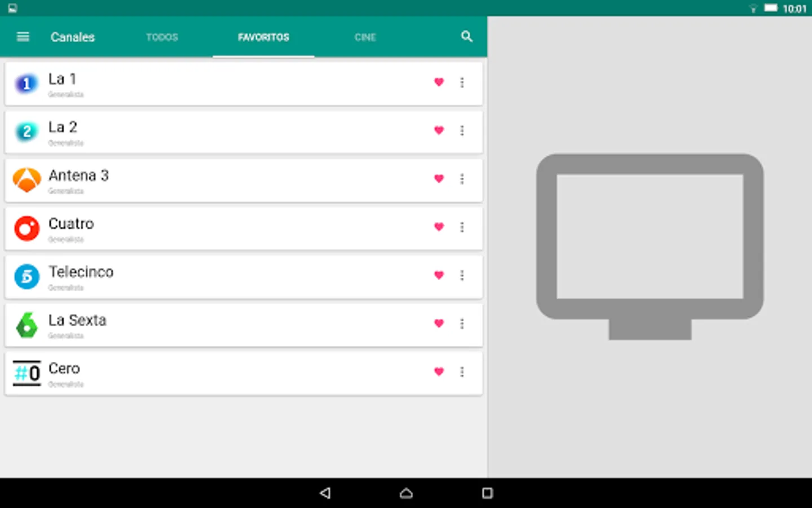Open three-dot menu for Telecinco
This screenshot has height=508, width=812.
[x=462, y=275]
